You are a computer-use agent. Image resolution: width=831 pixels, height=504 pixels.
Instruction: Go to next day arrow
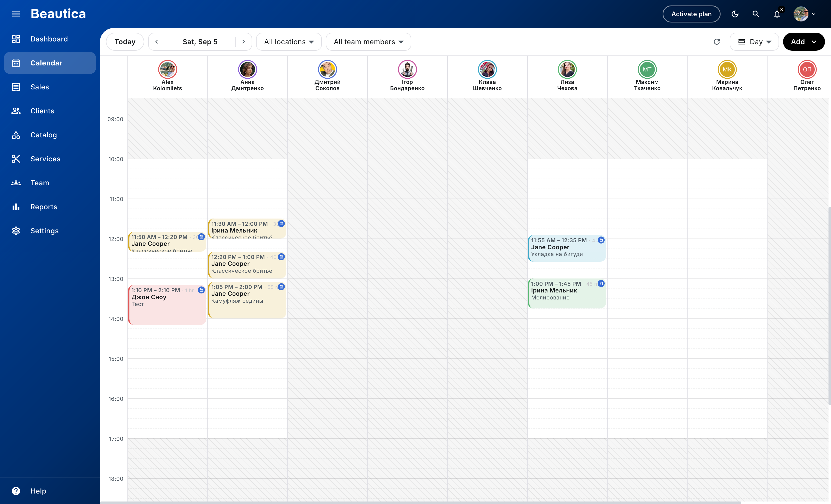[x=244, y=42]
